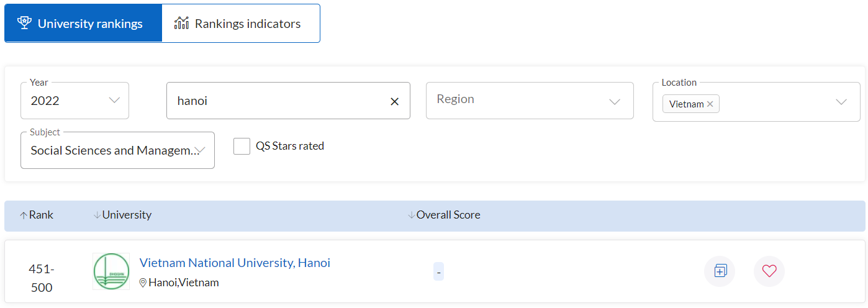Clear the hanoi search text with X

click(x=394, y=101)
